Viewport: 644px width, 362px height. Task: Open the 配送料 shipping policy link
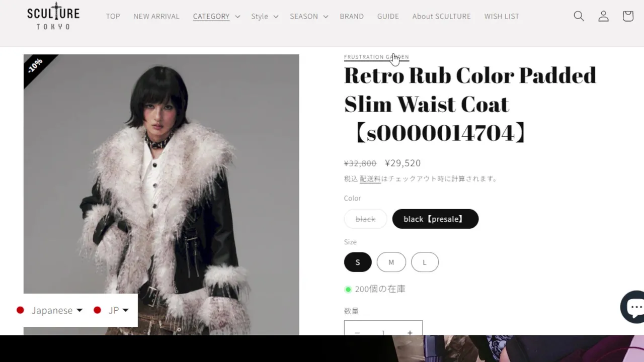370,178
